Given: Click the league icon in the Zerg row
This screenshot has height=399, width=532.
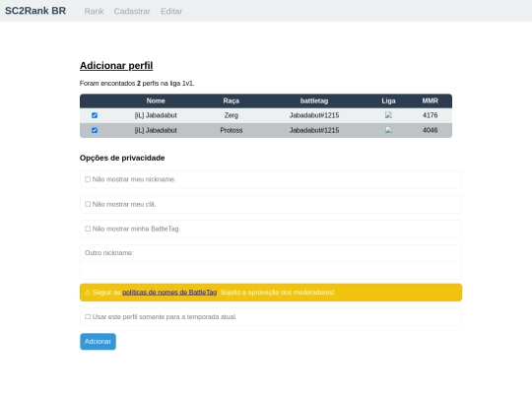Looking at the screenshot, I should pyautogui.click(x=388, y=115).
